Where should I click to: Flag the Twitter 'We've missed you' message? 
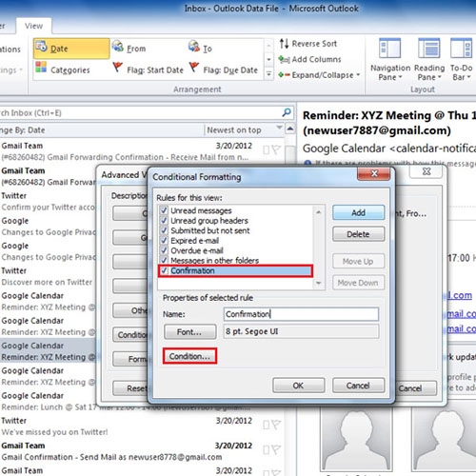276,425
